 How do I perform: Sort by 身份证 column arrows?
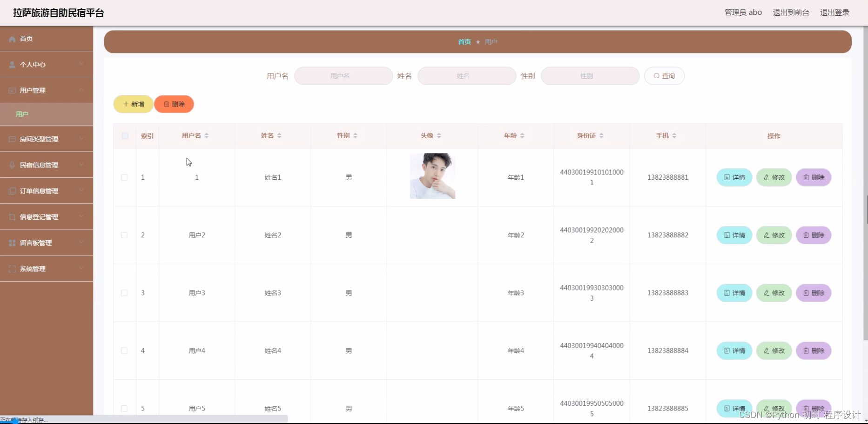click(601, 135)
